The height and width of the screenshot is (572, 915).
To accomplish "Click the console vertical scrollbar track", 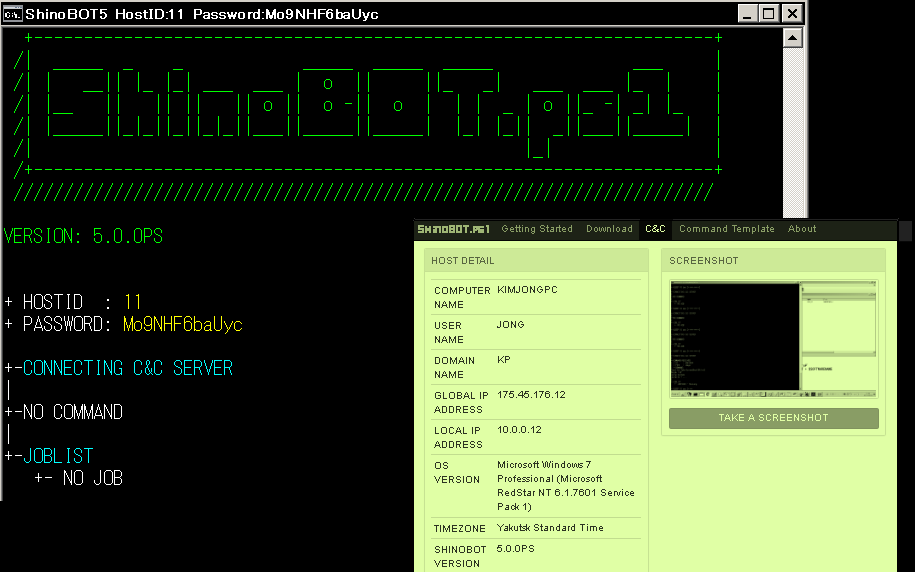I will pyautogui.click(x=792, y=133).
